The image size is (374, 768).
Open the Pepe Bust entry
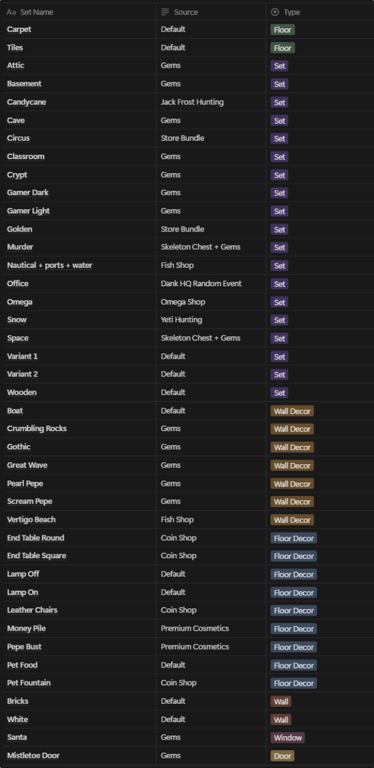(24, 647)
